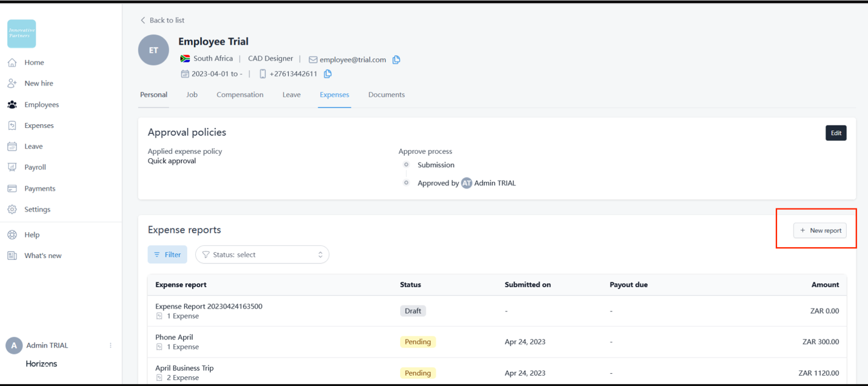Viewport: 868px width, 386px height.
Task: Edit the approval policies
Action: point(836,133)
